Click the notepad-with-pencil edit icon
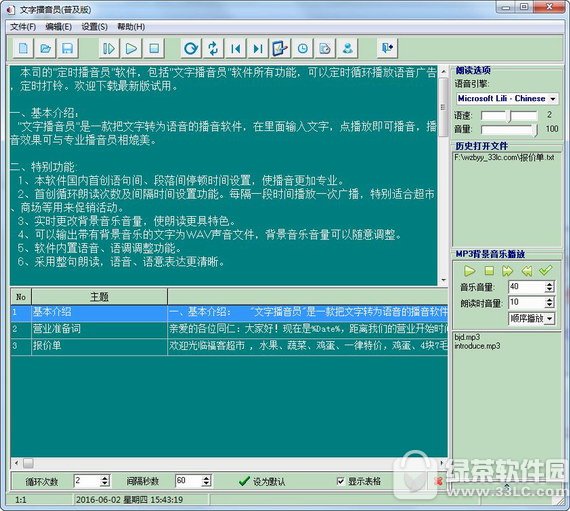 click(280, 48)
